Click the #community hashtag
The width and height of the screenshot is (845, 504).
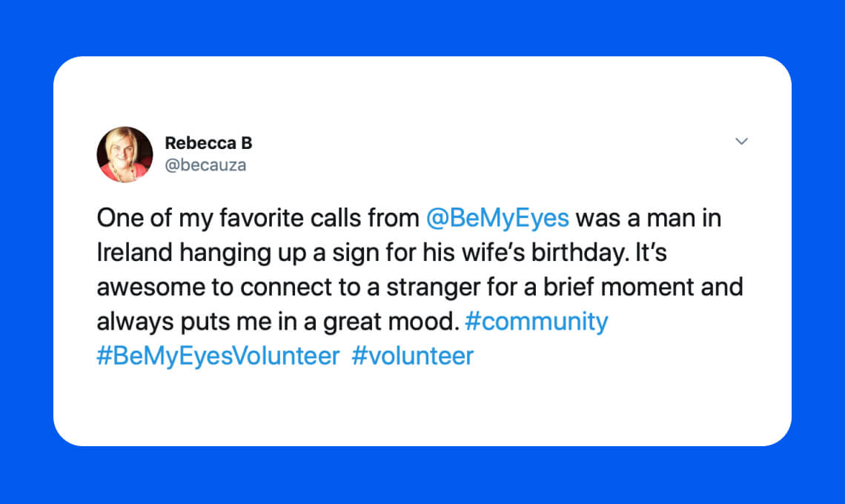(536, 322)
